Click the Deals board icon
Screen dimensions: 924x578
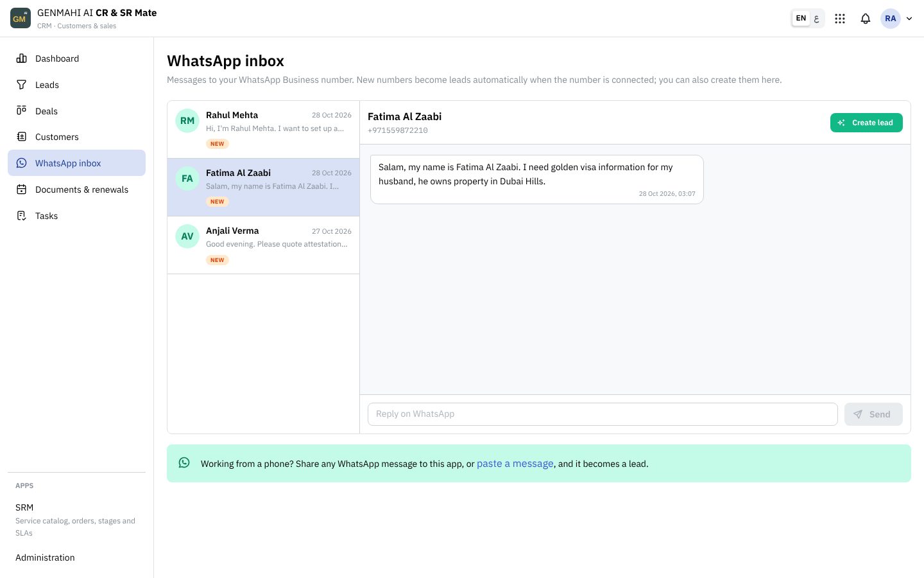[22, 110]
